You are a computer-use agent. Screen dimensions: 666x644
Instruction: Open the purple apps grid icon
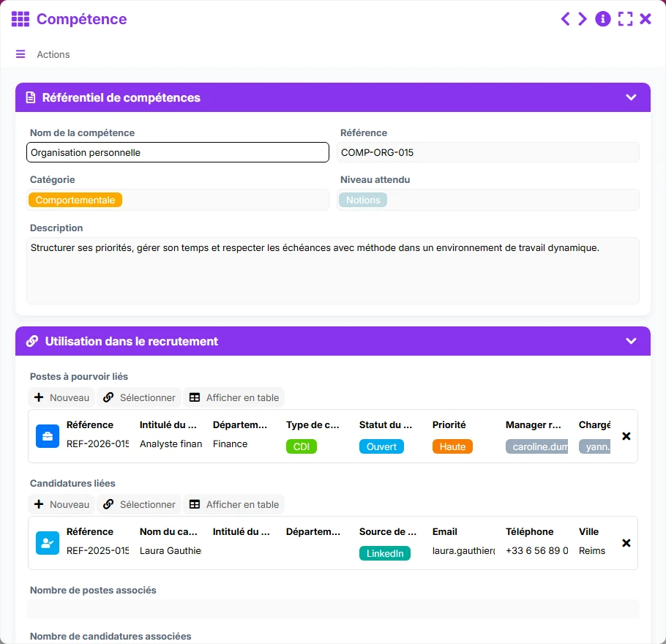pos(20,19)
